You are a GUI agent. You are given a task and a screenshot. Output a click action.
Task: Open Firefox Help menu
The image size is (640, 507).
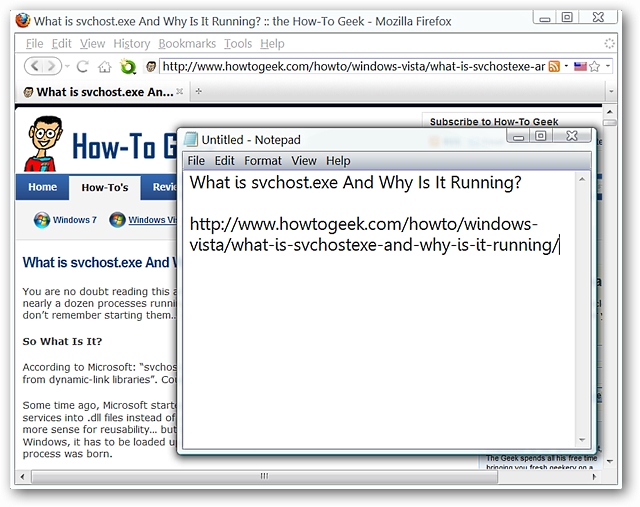(272, 44)
